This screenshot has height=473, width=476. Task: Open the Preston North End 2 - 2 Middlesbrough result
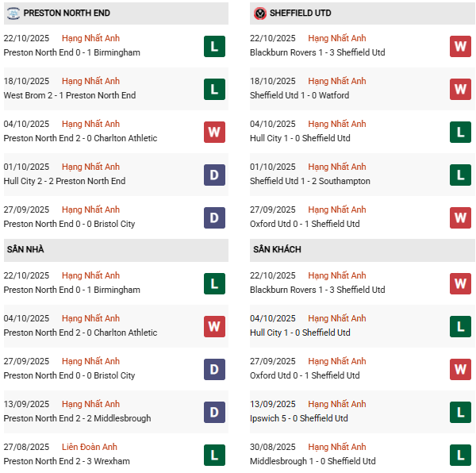click(x=77, y=418)
